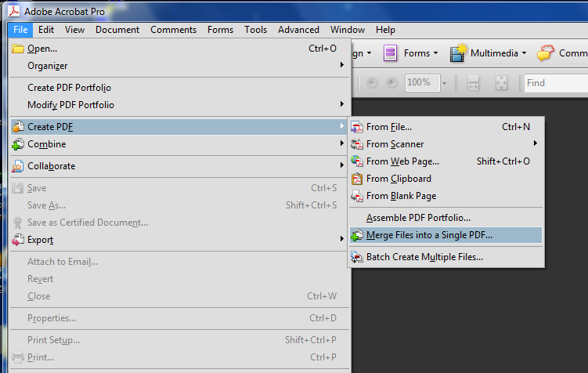Click the Comment speech bubble icon
The height and width of the screenshot is (373, 588).
545,53
